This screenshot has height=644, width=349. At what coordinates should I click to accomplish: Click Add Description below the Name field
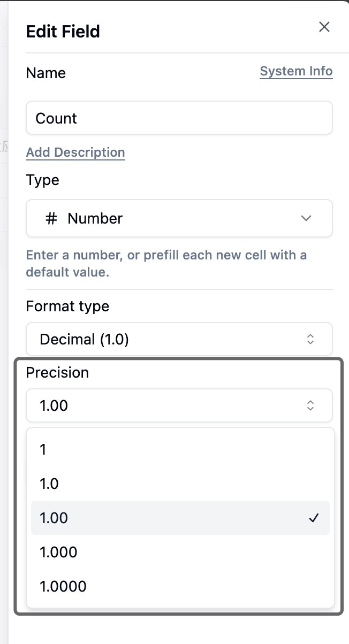tap(75, 152)
